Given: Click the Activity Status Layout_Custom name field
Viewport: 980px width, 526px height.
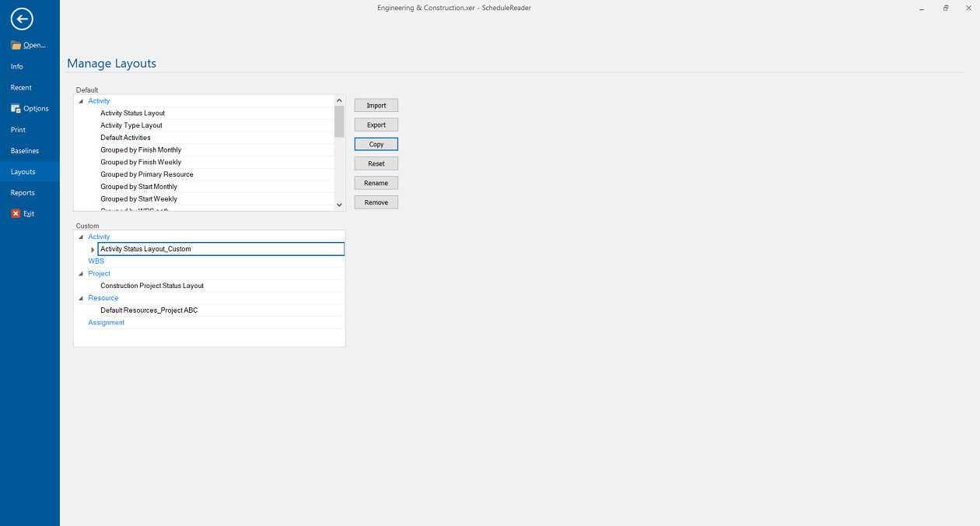Looking at the screenshot, I should 220,249.
